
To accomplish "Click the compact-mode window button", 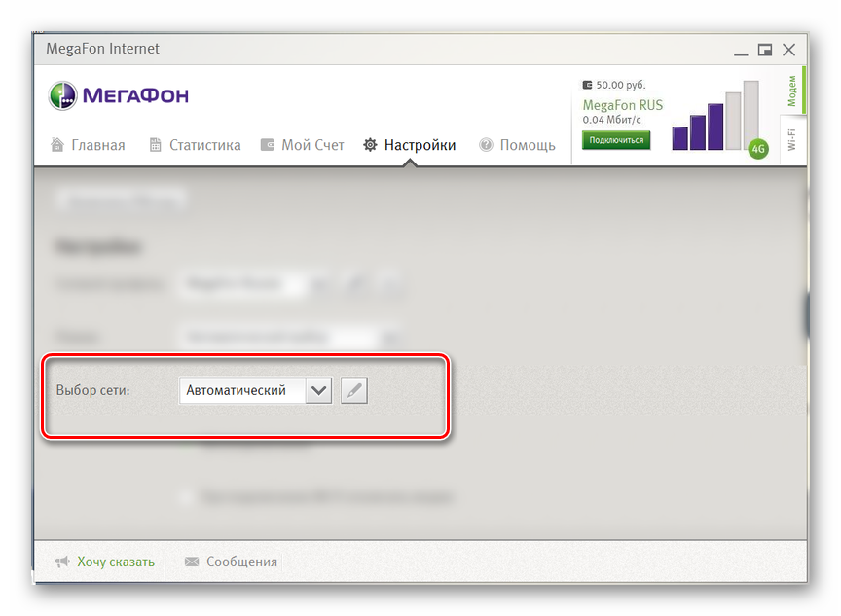I will pyautogui.click(x=765, y=50).
